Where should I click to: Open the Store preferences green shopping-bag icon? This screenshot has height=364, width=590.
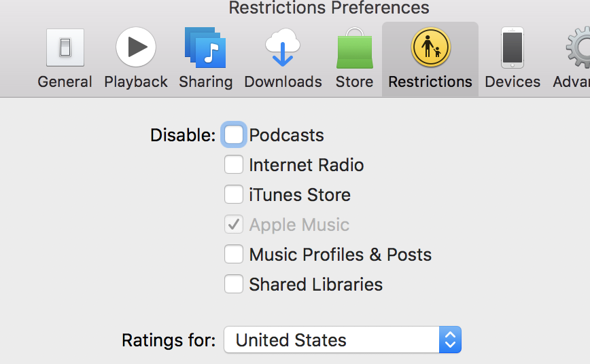coord(354,49)
